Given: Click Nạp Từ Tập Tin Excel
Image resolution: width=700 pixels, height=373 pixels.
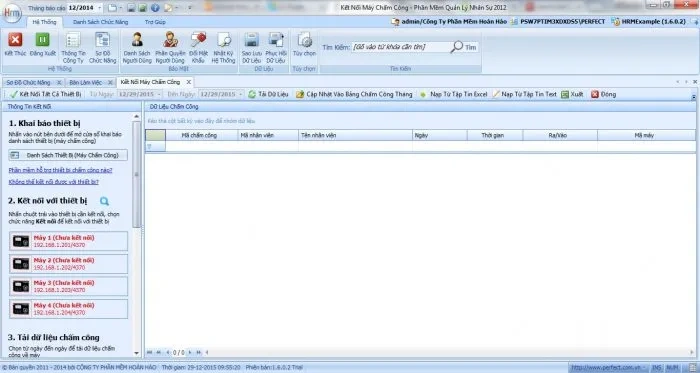Looking at the screenshot, I should pos(453,94).
